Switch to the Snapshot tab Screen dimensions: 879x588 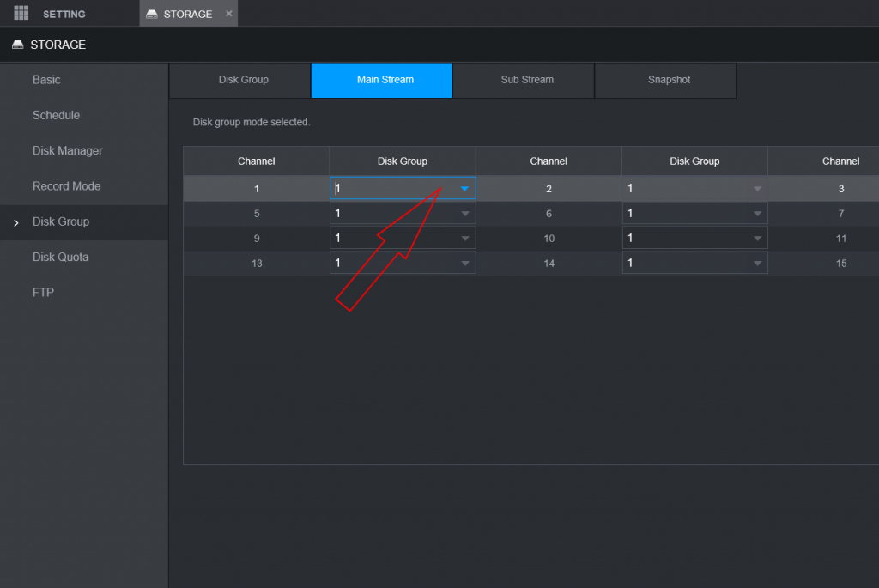point(669,80)
